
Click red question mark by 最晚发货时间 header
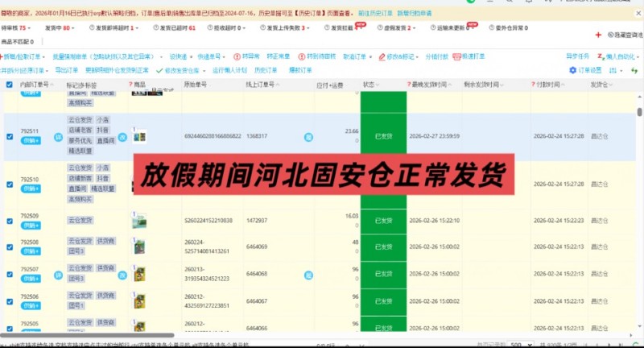point(409,85)
